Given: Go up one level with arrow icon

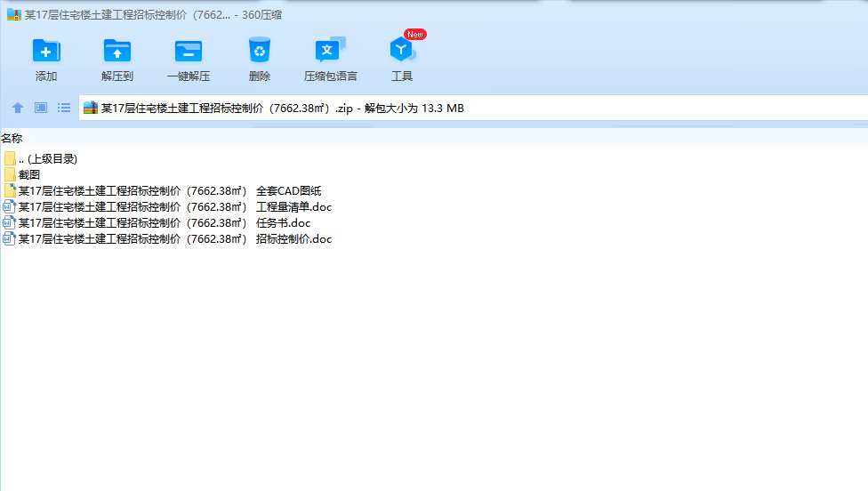Looking at the screenshot, I should click(18, 108).
